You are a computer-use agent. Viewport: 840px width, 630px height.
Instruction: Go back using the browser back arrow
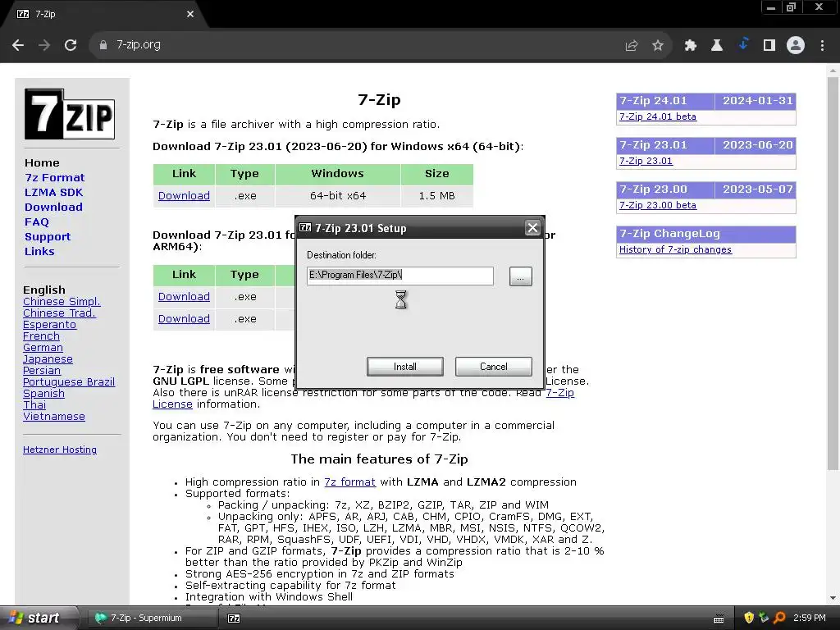click(18, 45)
